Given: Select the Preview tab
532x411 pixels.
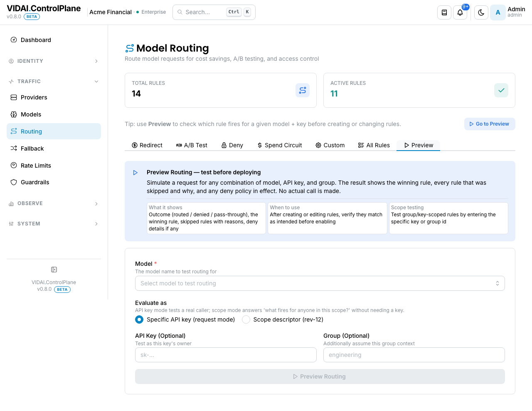Looking at the screenshot, I should tap(419, 145).
